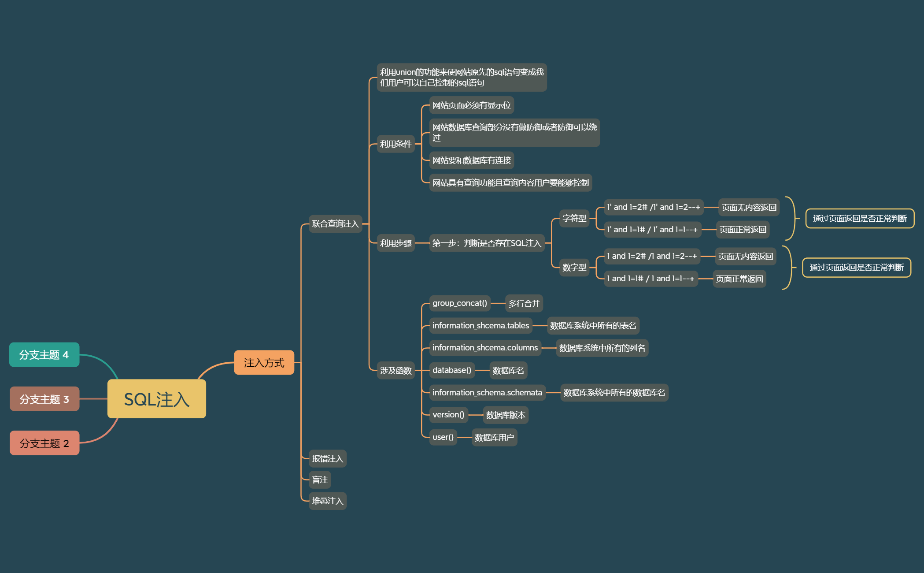Select the 报错注入 node

(x=327, y=459)
